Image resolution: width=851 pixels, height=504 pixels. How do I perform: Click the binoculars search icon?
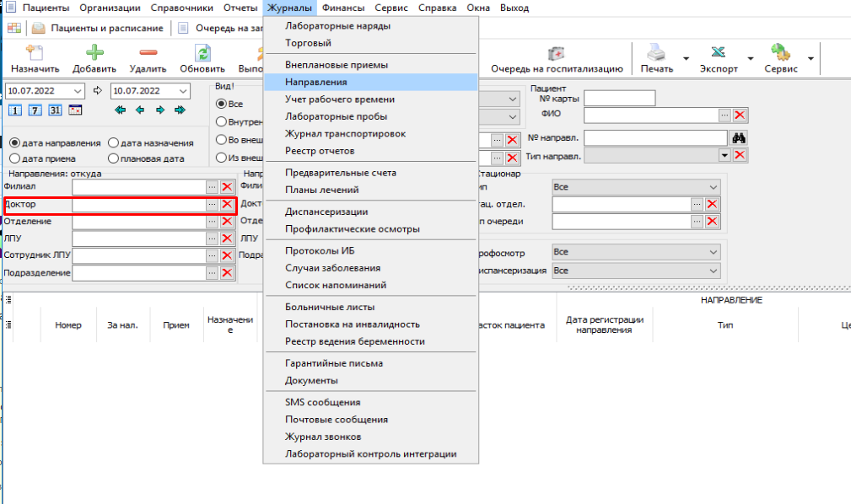[740, 137]
